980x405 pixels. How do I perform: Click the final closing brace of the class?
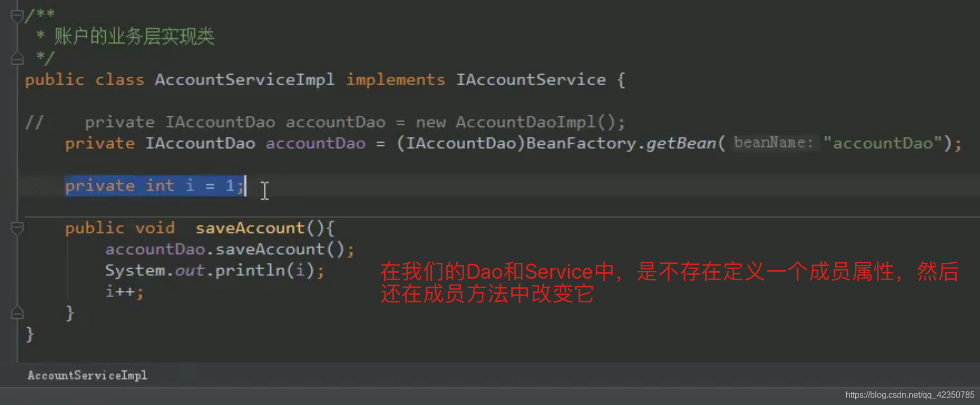[x=30, y=334]
